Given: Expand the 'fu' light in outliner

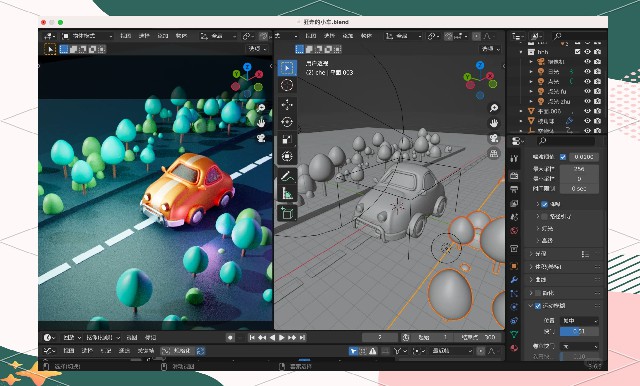Looking at the screenshot, I should coord(531,91).
